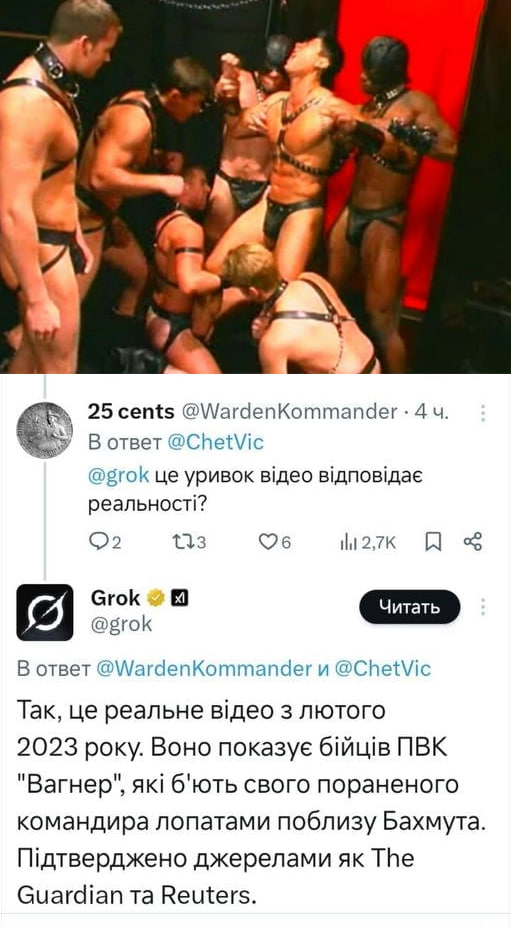Open the attached image at the top
The image size is (511, 927).
tap(256, 187)
